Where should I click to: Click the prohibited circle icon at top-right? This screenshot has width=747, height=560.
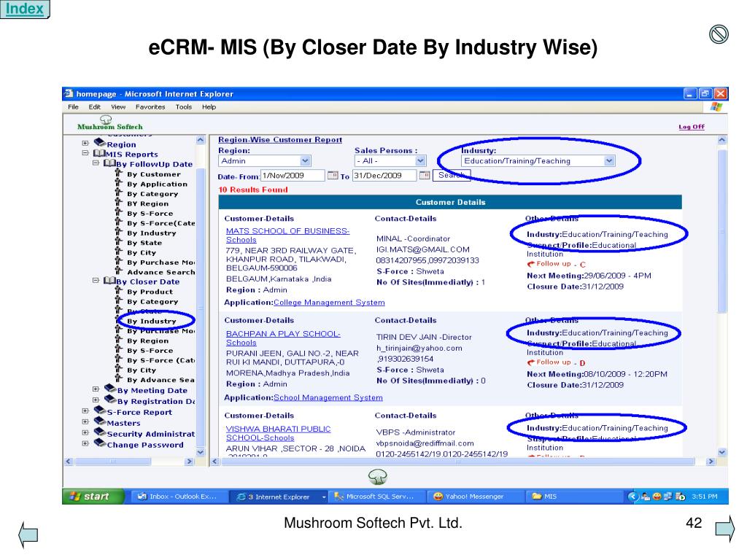tap(719, 34)
